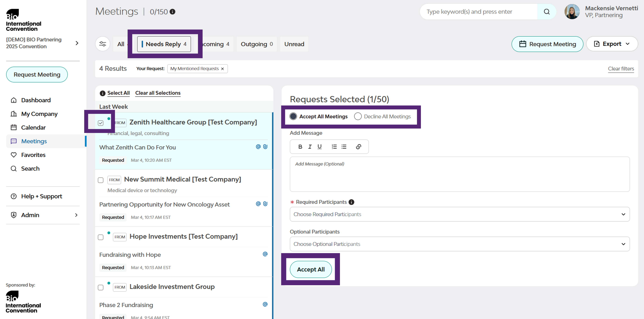The width and height of the screenshot is (644, 319).
Task: Insert a bulleted list
Action: tap(344, 147)
